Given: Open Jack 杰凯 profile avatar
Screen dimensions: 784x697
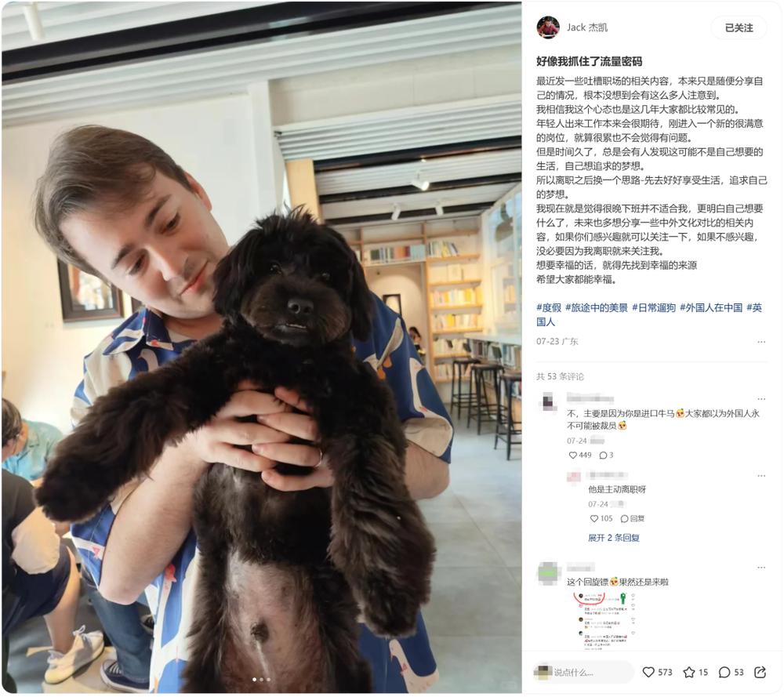Looking at the screenshot, I should click(x=548, y=27).
